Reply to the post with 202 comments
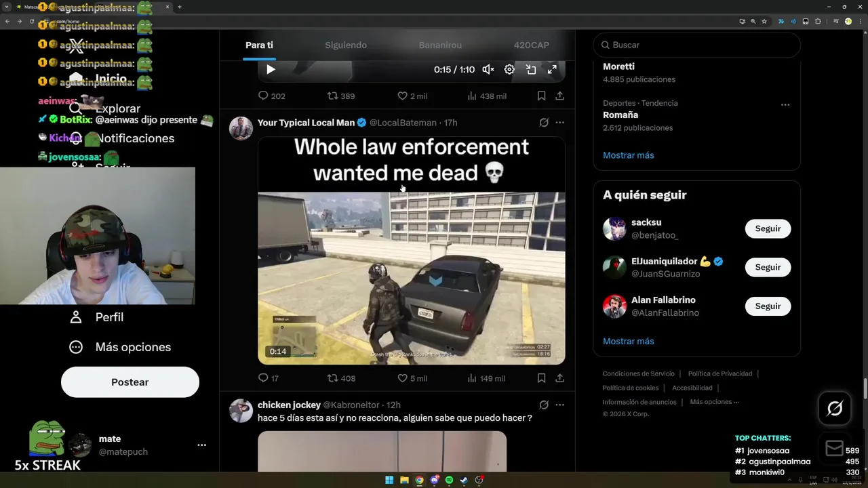This screenshot has height=488, width=868. point(271,96)
